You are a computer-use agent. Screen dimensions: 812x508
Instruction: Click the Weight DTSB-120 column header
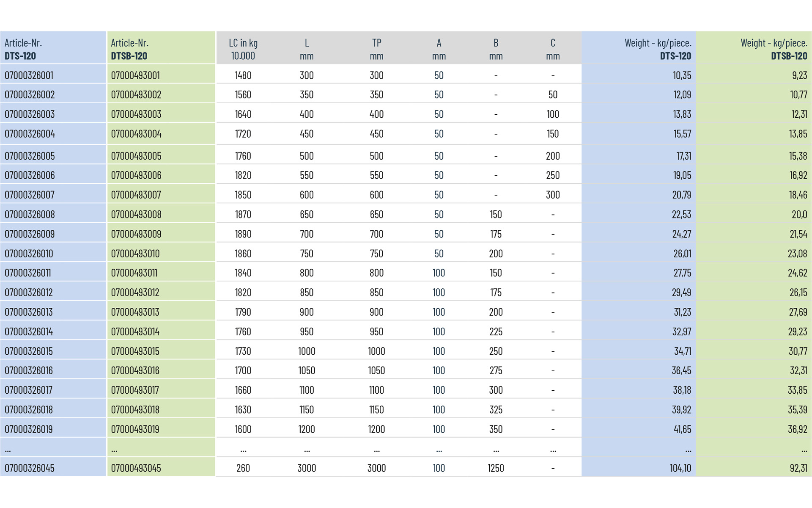[774, 49]
